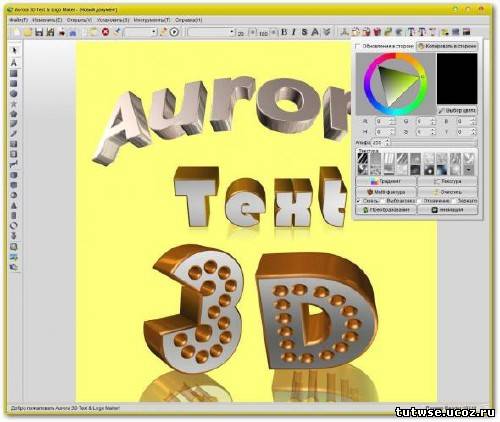Click the Градиент button
Viewport: 500px width, 422px height.
click(x=386, y=181)
